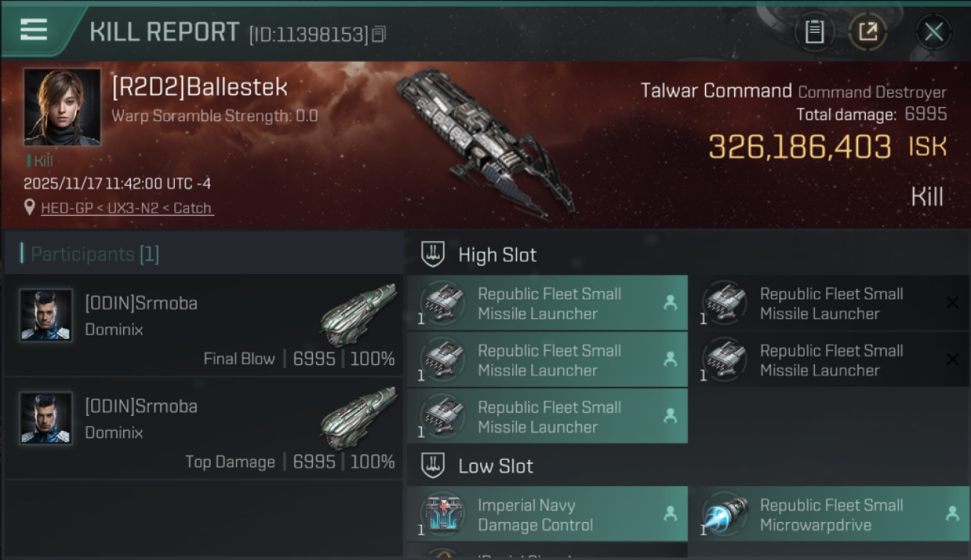Click the Top Damage Dominix ship icon
The image size is (971, 560).
click(x=358, y=419)
